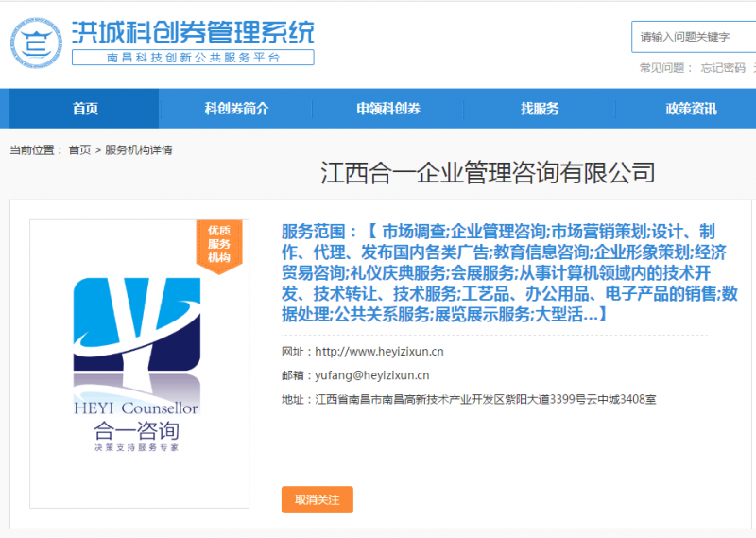The height and width of the screenshot is (538, 756).
Task: Switch to the 找服务 navigation tab
Action: coord(540,109)
